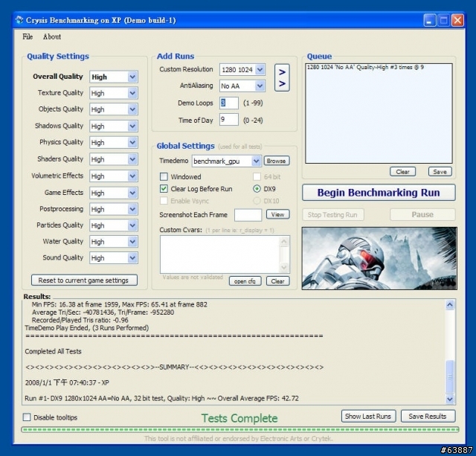Enable the Windowed checkbox

point(164,176)
